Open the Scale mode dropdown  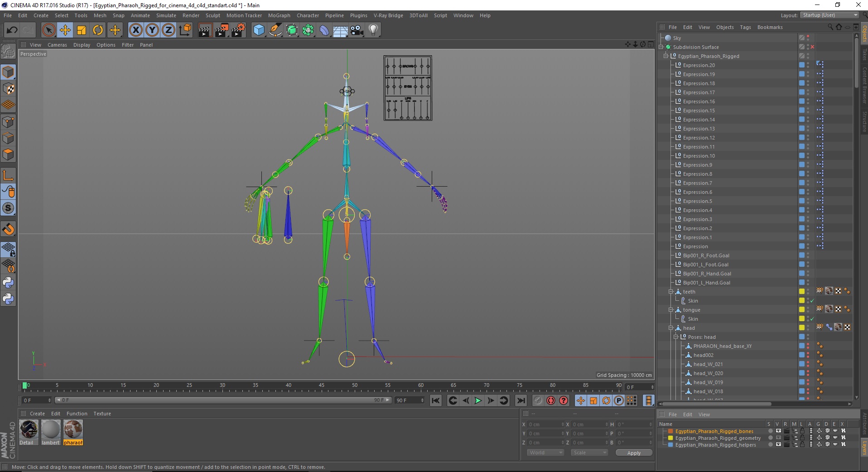[589, 453]
